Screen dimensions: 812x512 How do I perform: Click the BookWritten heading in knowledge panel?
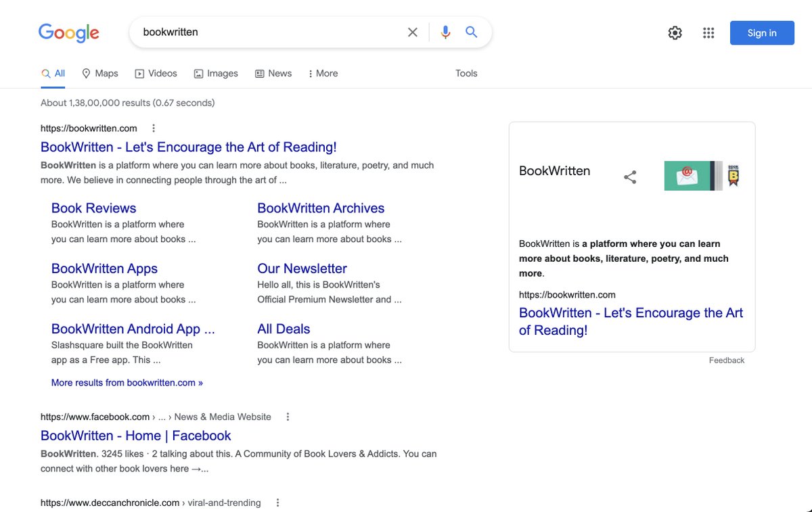554,171
